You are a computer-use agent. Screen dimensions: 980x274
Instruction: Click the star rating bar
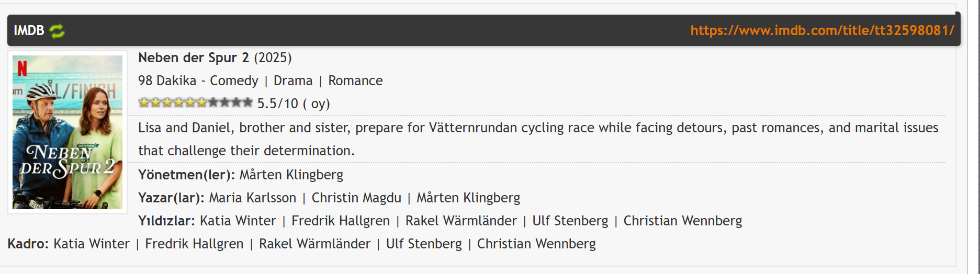pos(196,102)
